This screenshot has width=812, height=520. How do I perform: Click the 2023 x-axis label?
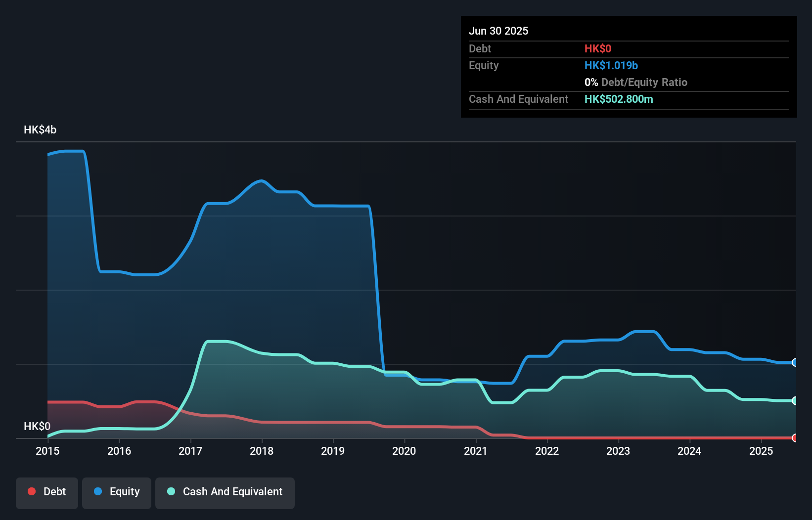(x=618, y=451)
